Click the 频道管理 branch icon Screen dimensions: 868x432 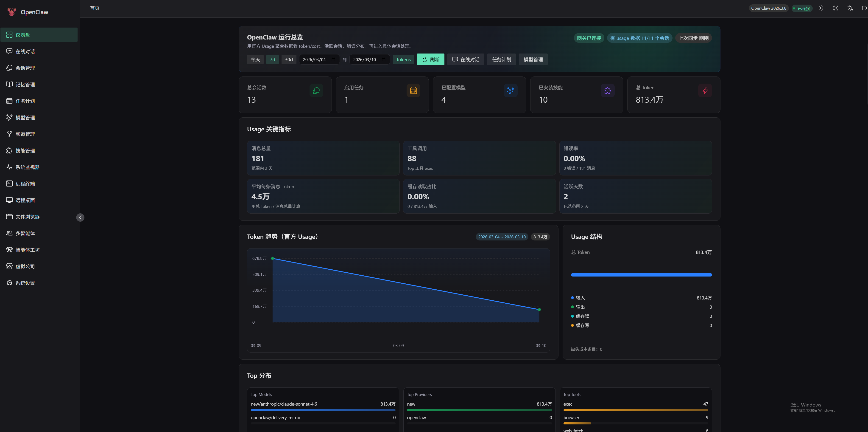[x=9, y=134]
